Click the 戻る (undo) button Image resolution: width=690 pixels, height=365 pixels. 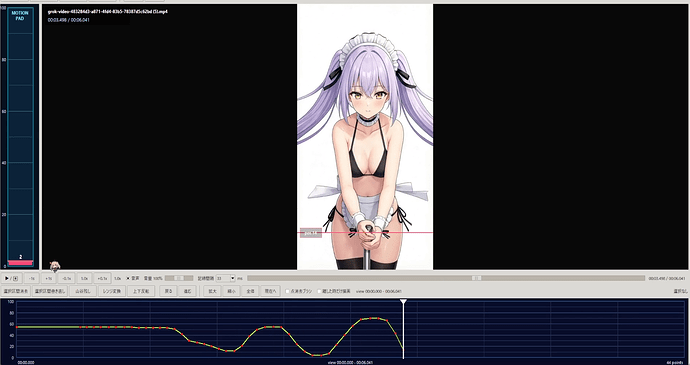pos(169,291)
